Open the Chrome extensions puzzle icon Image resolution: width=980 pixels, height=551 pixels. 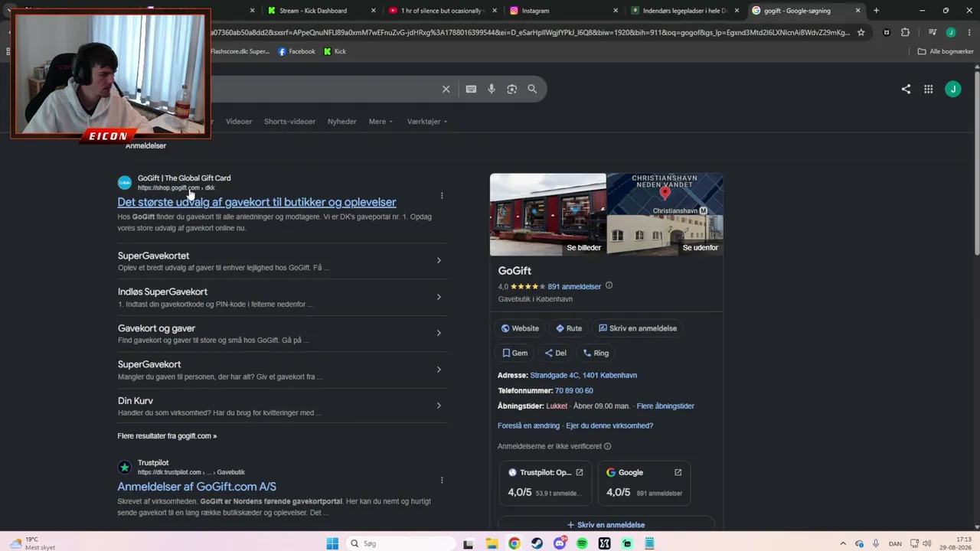click(x=905, y=32)
